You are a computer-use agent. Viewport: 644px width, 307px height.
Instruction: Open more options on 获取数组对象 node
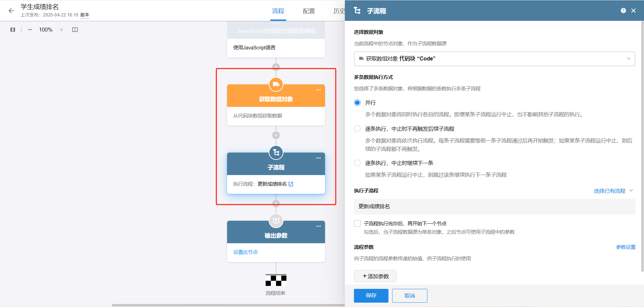(318, 90)
